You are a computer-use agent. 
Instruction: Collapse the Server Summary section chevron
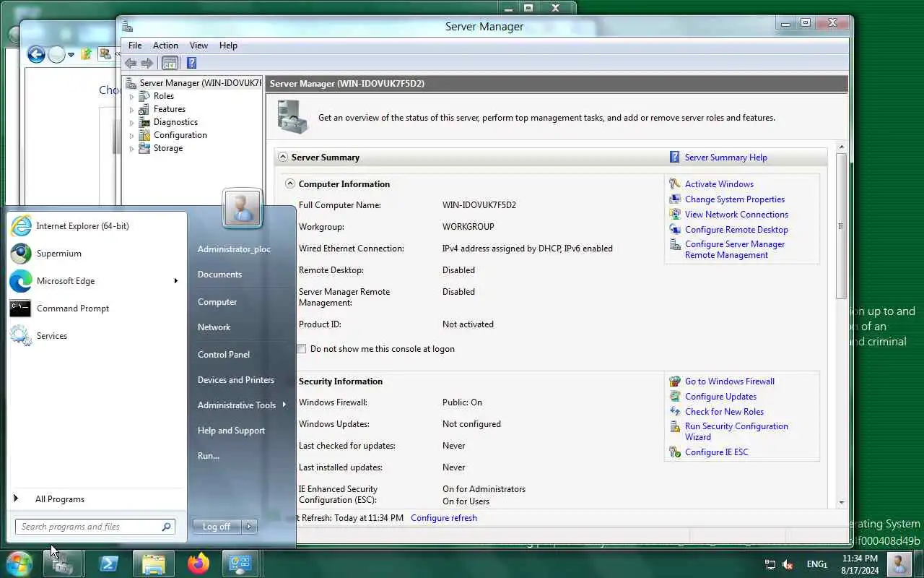tap(283, 157)
